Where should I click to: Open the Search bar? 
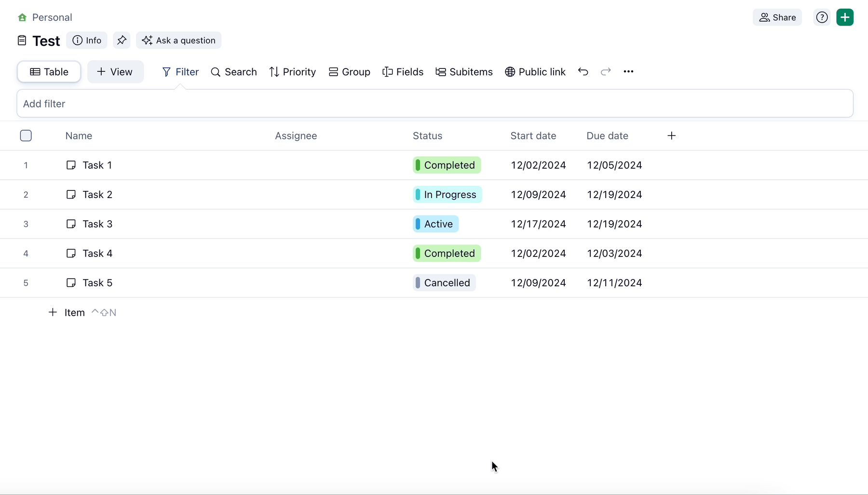pyautogui.click(x=234, y=72)
